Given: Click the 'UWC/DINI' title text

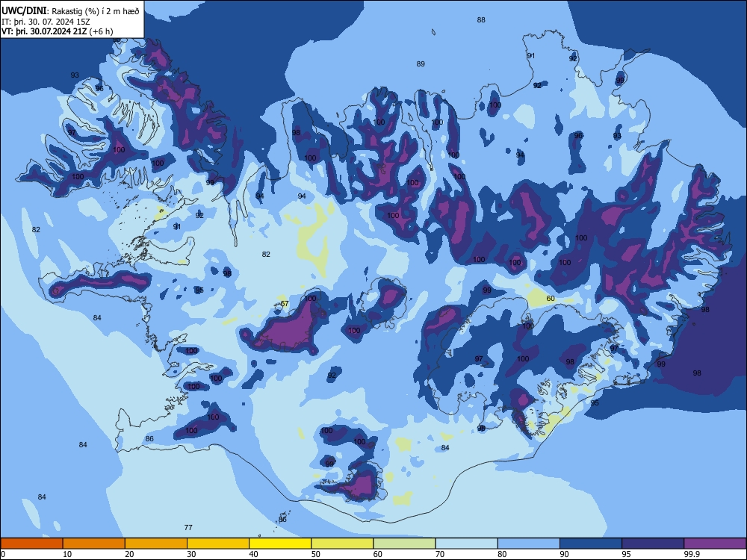Looking at the screenshot, I should click(x=25, y=11).
